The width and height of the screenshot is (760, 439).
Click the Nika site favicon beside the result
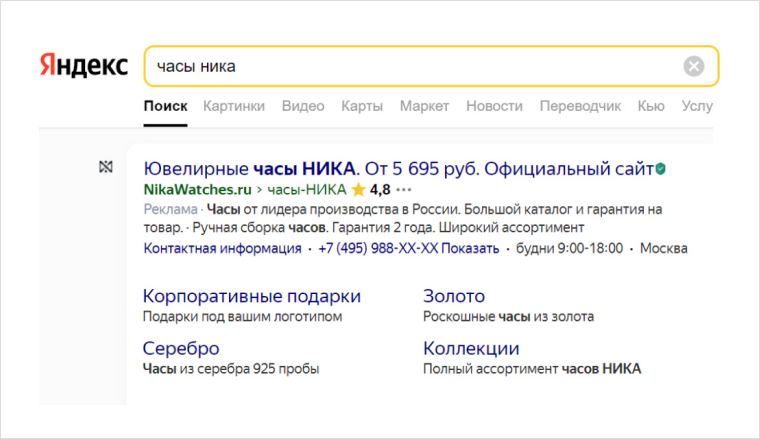coord(107,168)
